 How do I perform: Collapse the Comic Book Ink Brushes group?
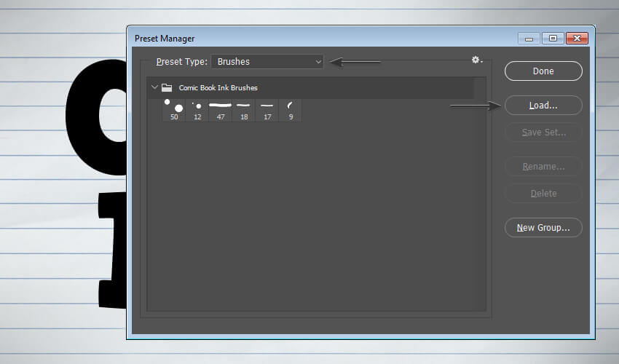pyautogui.click(x=154, y=87)
